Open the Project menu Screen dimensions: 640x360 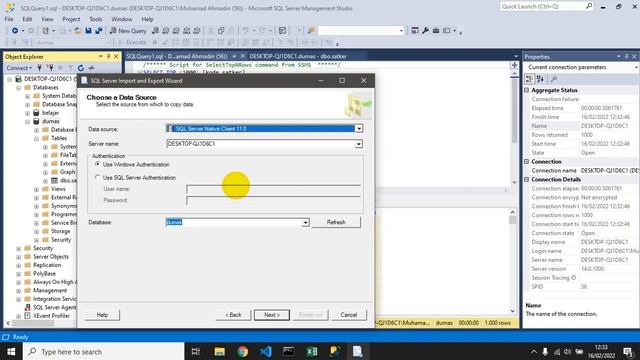coord(71,19)
